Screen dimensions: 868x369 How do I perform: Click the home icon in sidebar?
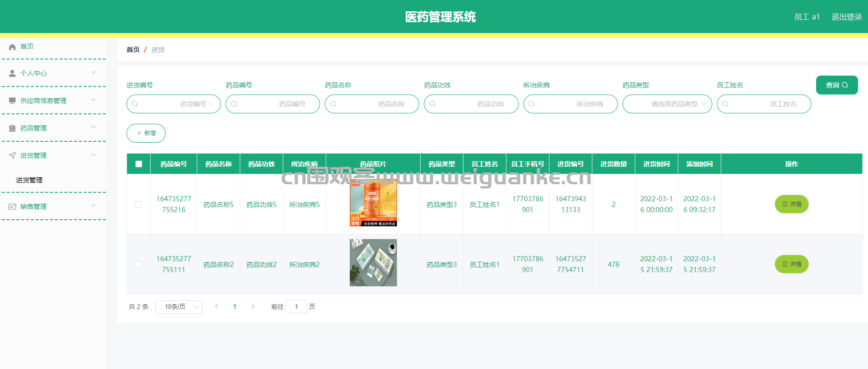[12, 47]
